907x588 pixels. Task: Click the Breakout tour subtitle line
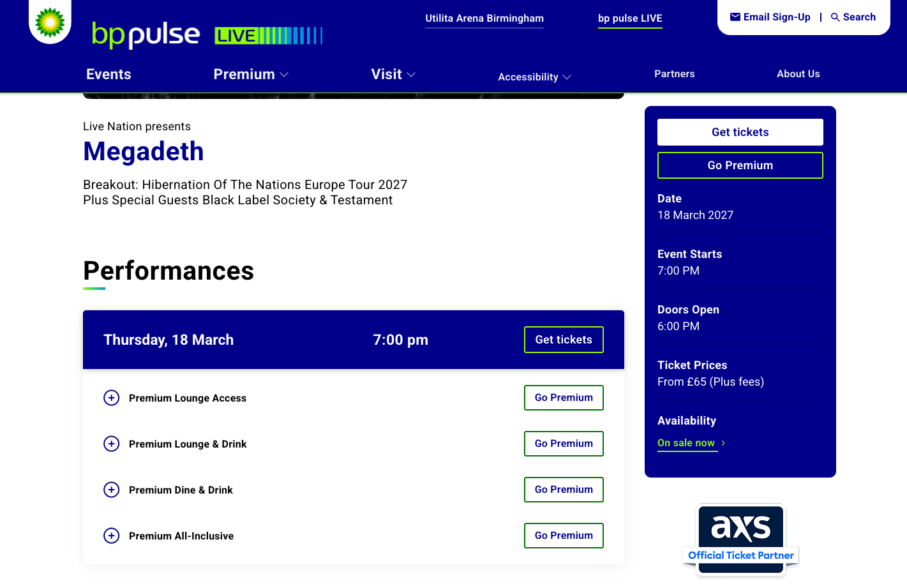[245, 185]
